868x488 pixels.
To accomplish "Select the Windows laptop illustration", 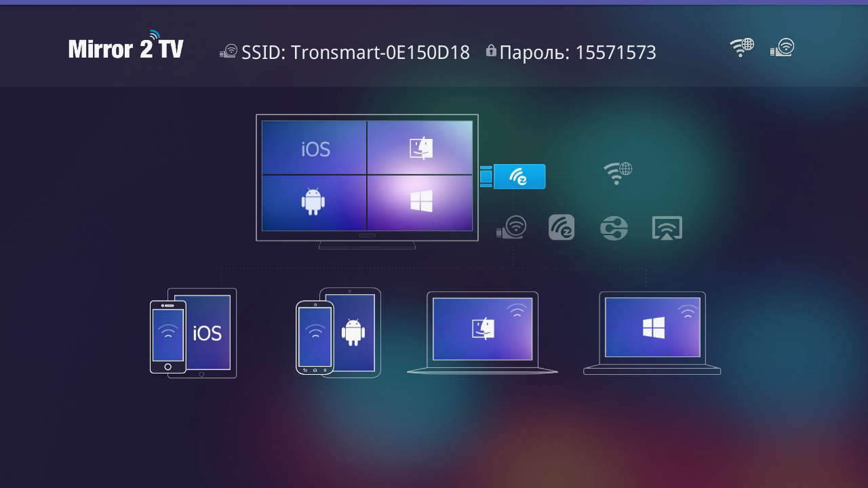I will 652,333.
